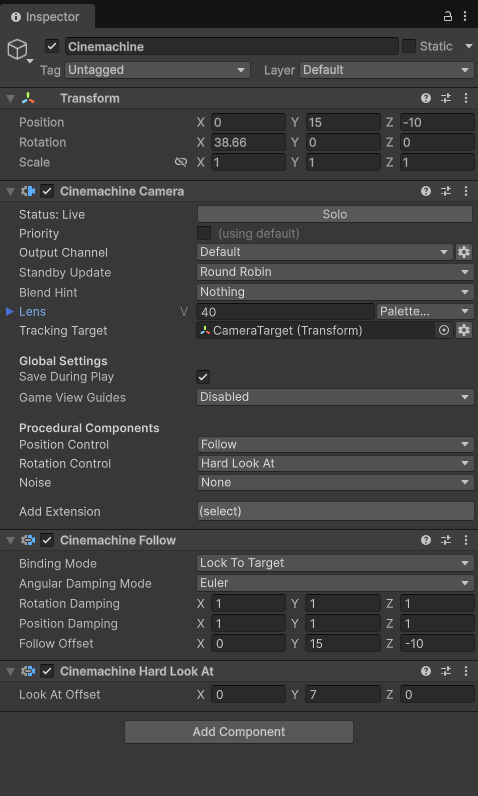Screen dimensions: 478x796
Task: Select the Inspector tab
Action: 46,16
